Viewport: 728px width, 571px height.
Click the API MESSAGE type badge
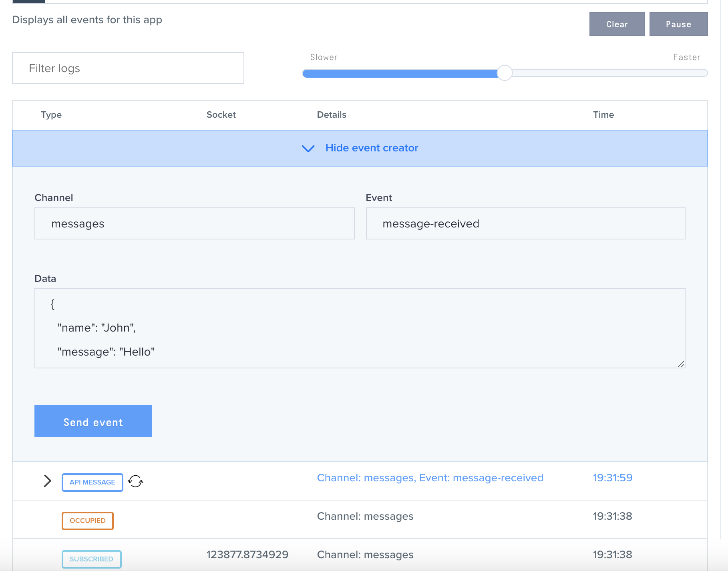tap(93, 482)
